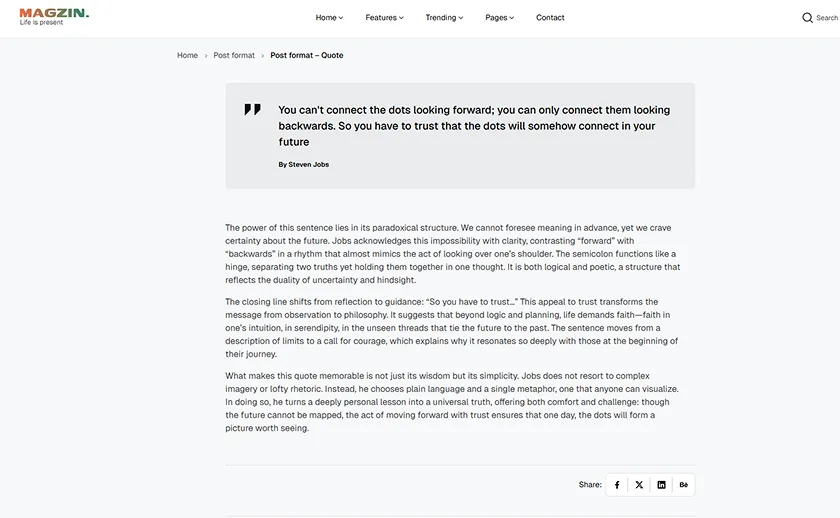
Task: Click the author name Steven Jobs
Action: [308, 164]
